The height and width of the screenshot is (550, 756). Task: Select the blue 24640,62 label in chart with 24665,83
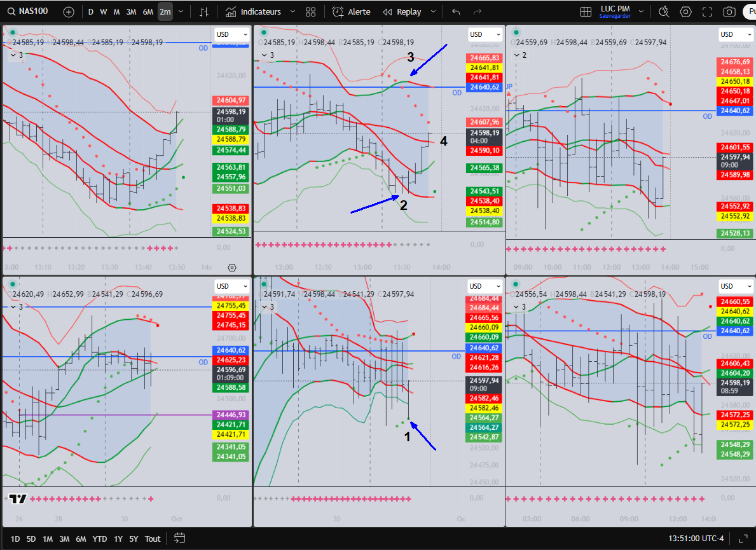485,87
